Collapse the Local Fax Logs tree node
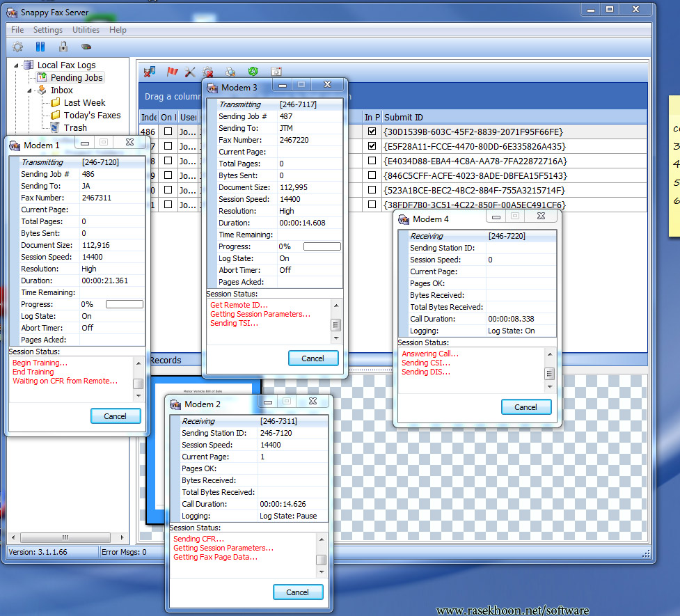This screenshot has width=680, height=616. coord(17,65)
